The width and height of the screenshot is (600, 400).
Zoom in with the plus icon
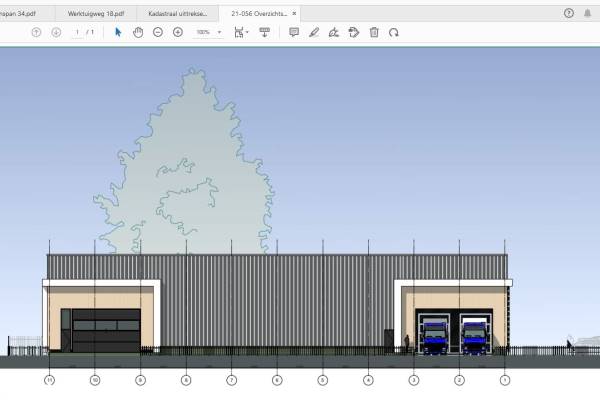[178, 33]
